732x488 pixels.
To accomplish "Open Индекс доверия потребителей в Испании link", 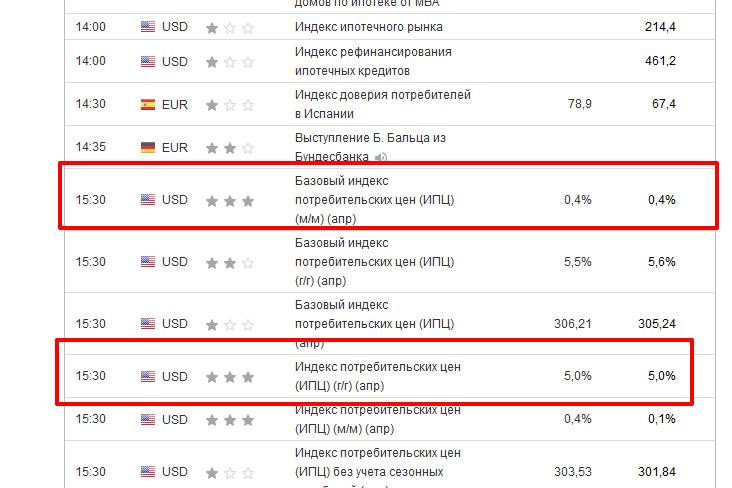I will (x=382, y=104).
